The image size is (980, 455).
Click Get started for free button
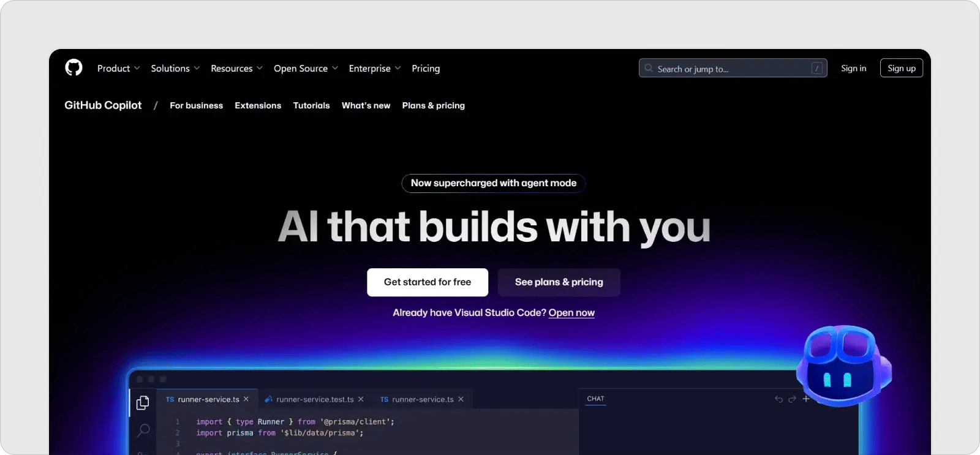pos(428,282)
